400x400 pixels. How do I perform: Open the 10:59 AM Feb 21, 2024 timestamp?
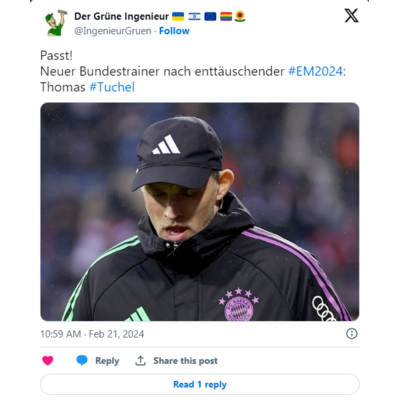(x=92, y=334)
